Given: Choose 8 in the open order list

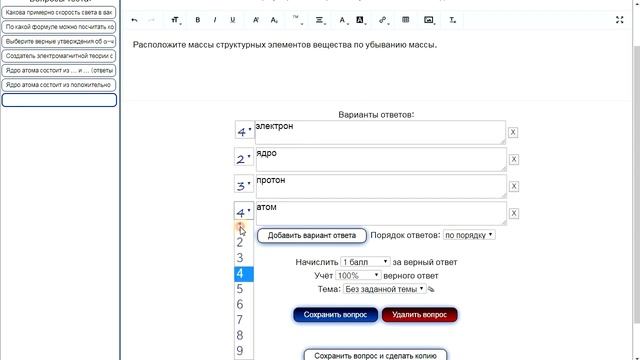Looking at the screenshot, I should tap(244, 336).
